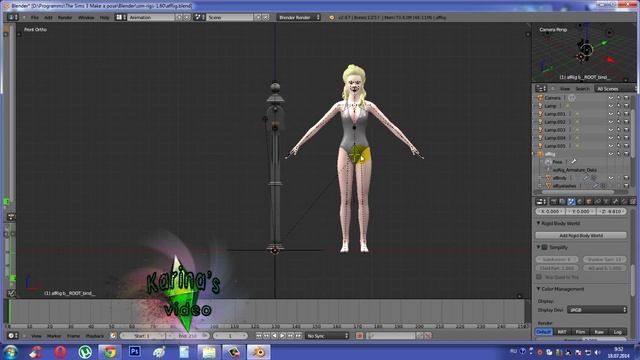Click the Add Rigid Body World button
The image size is (640, 360).
pos(581,236)
